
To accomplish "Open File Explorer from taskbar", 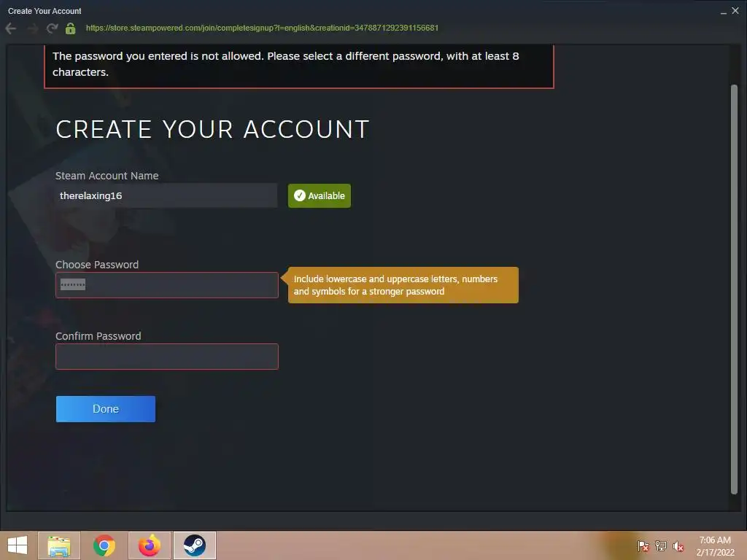I will pyautogui.click(x=59, y=545).
